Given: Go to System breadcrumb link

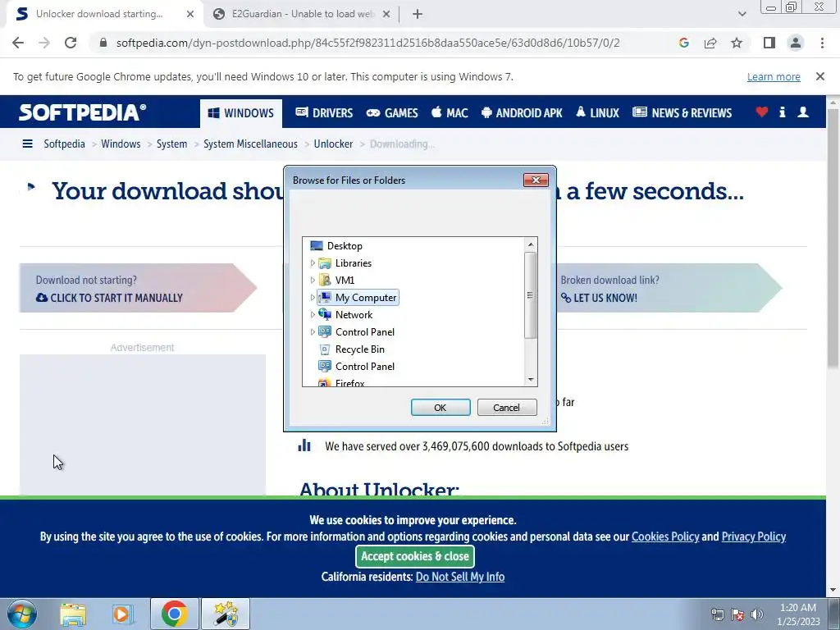Looking at the screenshot, I should click(x=172, y=144).
